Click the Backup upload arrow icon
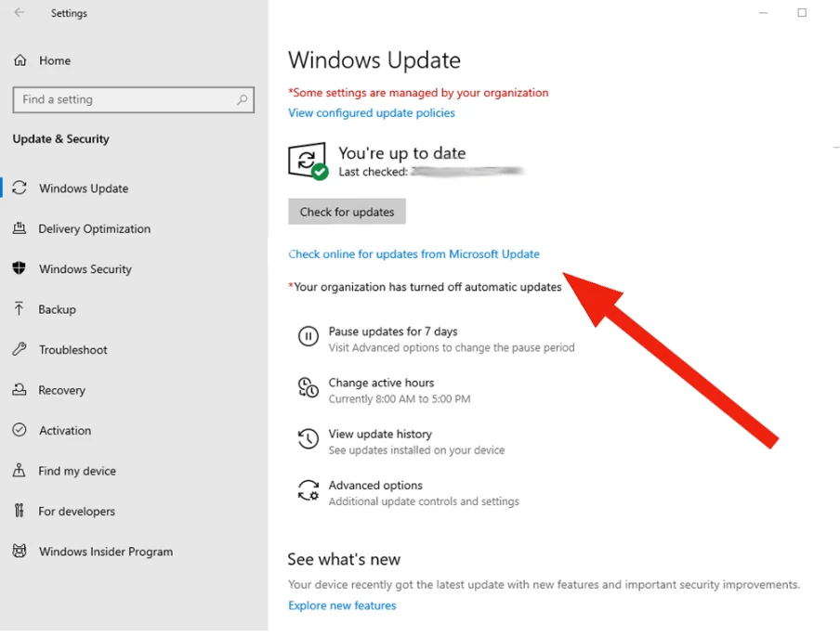The image size is (840, 637). [20, 309]
